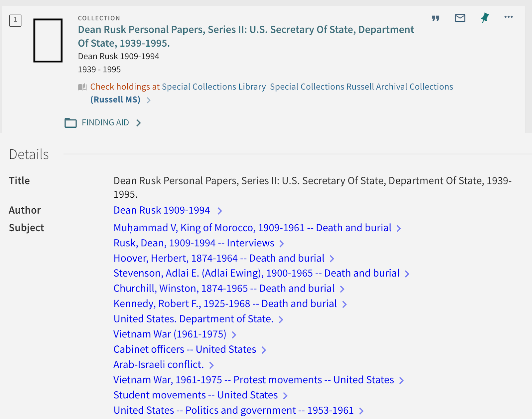Click the Finding Aid folder icon
Image resolution: width=532 pixels, height=419 pixels.
point(70,123)
